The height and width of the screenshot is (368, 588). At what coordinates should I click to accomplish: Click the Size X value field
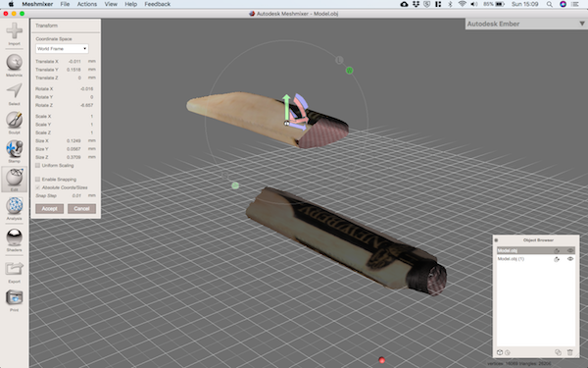(73, 140)
